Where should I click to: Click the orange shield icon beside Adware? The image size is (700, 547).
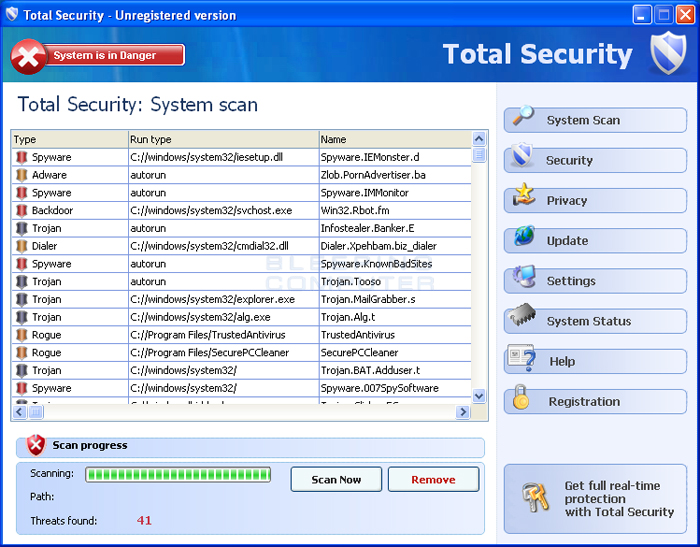tap(21, 175)
